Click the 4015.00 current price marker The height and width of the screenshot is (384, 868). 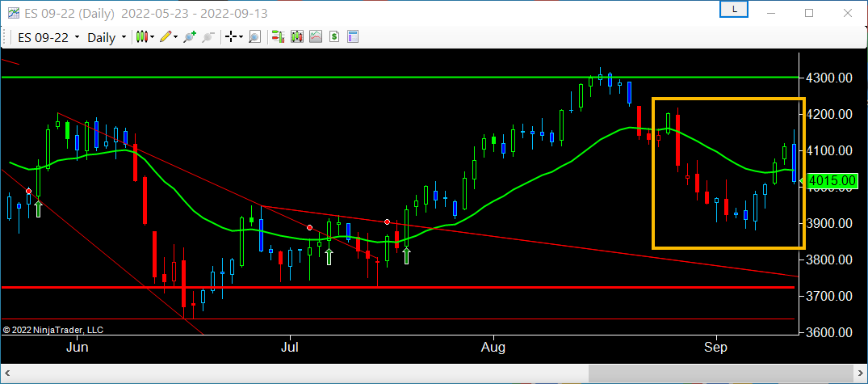(x=832, y=180)
